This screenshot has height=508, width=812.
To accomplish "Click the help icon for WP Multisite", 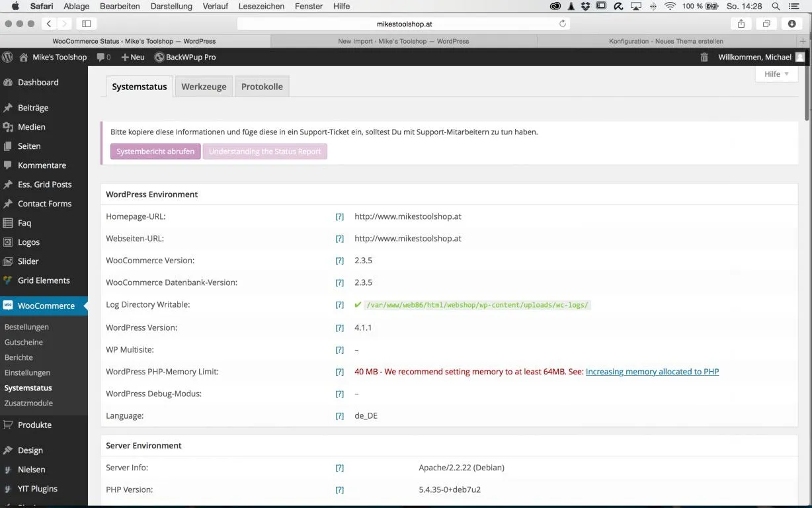I will click(x=339, y=350).
